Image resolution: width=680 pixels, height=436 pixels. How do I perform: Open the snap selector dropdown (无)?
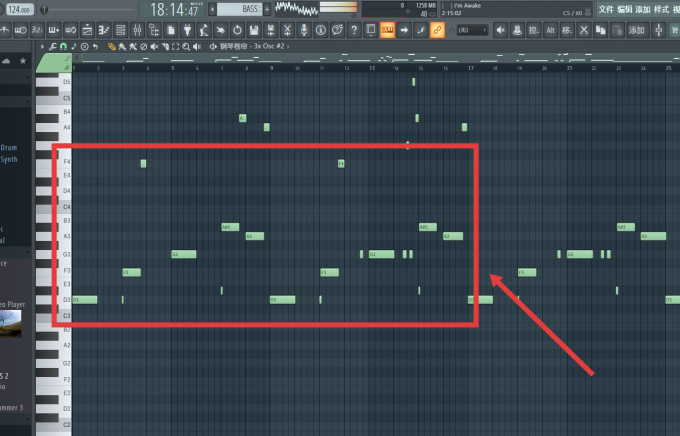coord(472,30)
